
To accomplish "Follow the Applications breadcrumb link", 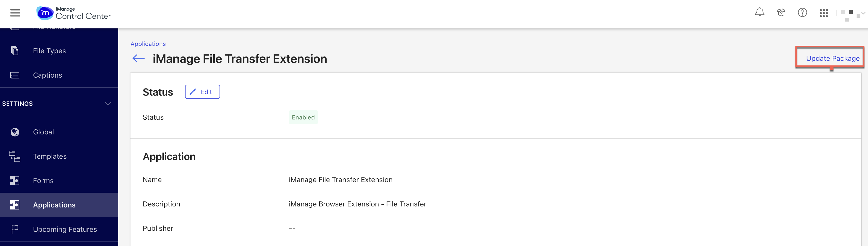I will click(148, 44).
